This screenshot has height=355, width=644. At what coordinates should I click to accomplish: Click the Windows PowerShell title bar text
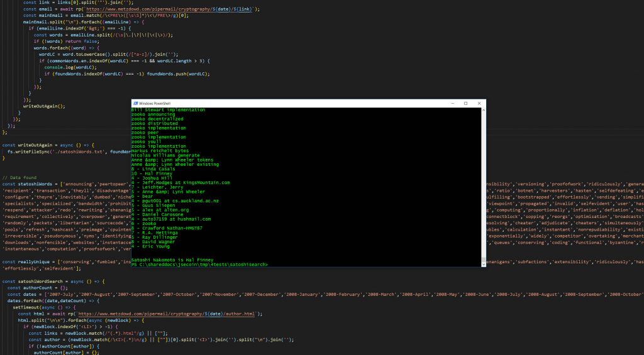[x=155, y=104]
